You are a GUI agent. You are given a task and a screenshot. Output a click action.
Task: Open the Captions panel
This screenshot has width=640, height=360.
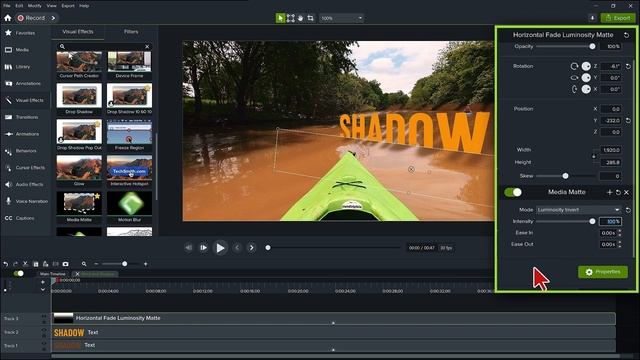point(20,218)
